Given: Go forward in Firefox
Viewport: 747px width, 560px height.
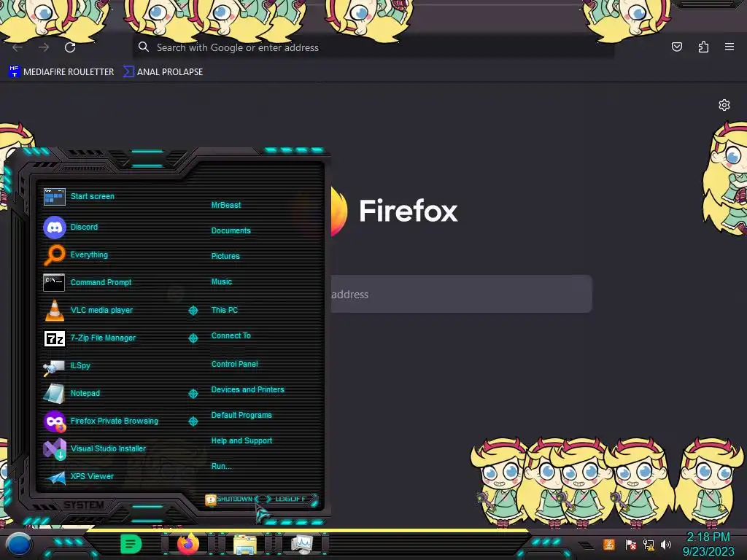Looking at the screenshot, I should point(44,47).
